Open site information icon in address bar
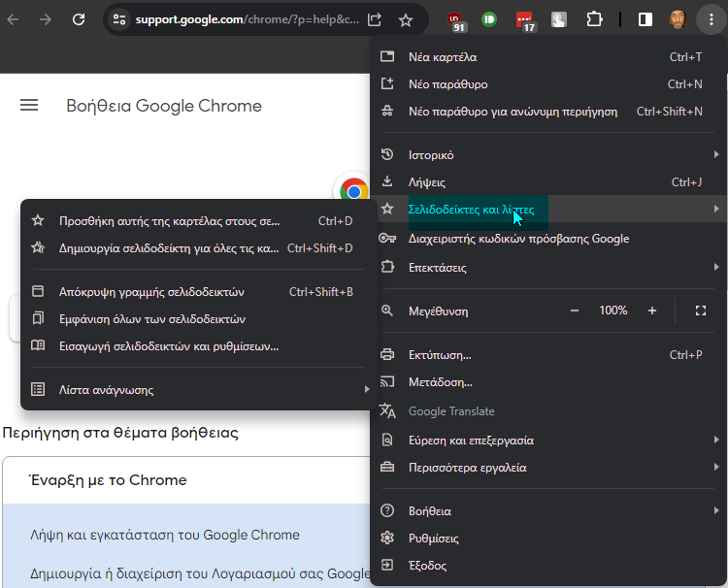Image resolution: width=728 pixels, height=588 pixels. pyautogui.click(x=119, y=19)
